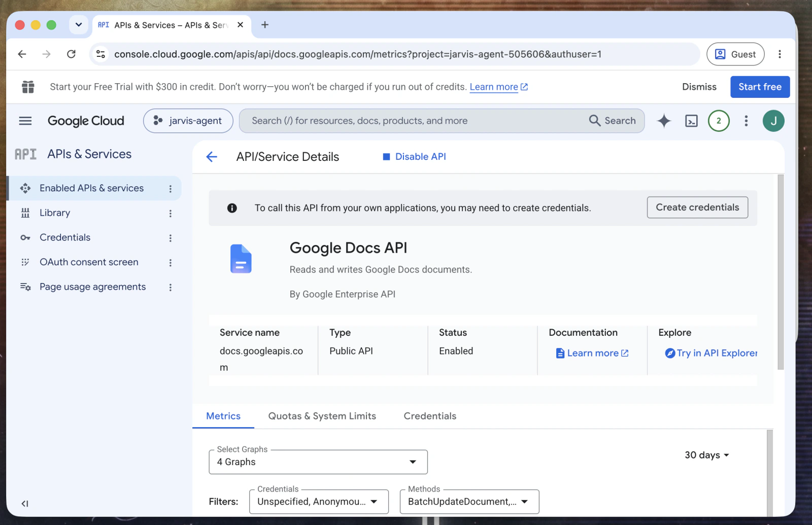This screenshot has height=525, width=812.
Task: Go back from API/Service Details
Action: pos(212,157)
